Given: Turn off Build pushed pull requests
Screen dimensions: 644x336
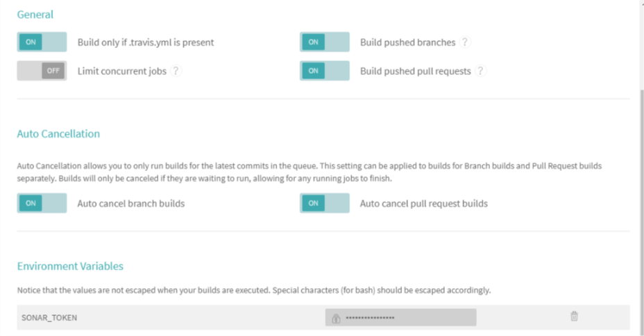Looking at the screenshot, I should [325, 71].
